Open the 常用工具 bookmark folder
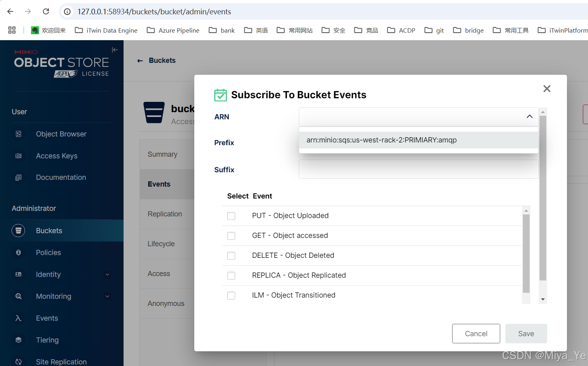Image resolution: width=588 pixels, height=366 pixels. tap(511, 30)
